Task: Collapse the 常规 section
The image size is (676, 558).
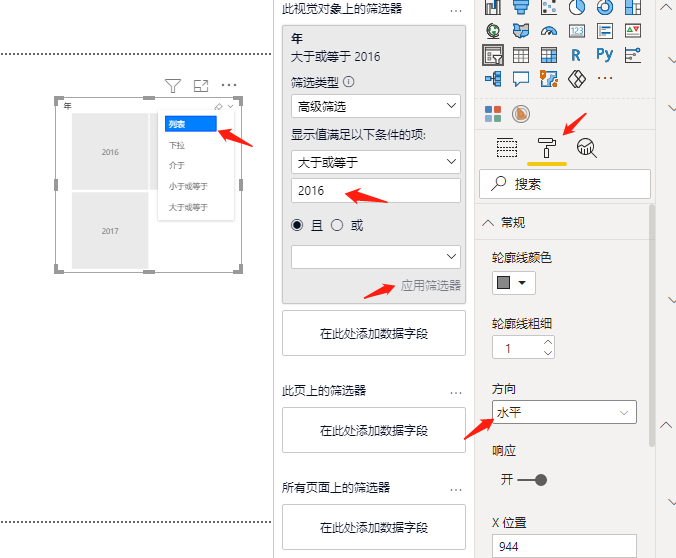Action: 490,222
